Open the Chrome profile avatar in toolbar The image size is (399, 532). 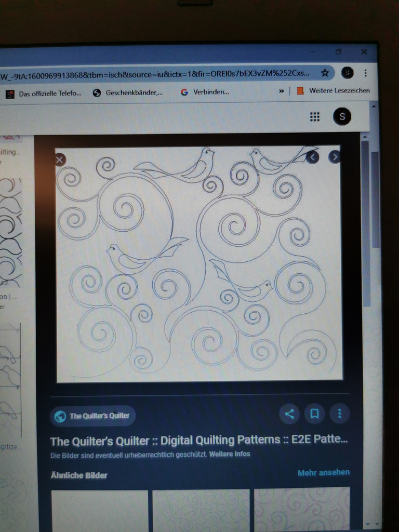click(x=347, y=73)
